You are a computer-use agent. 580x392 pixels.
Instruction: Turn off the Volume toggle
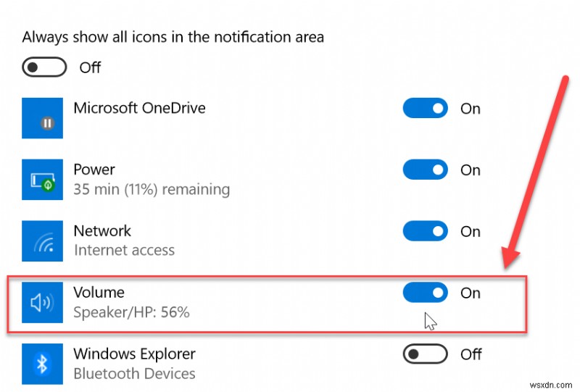426,293
